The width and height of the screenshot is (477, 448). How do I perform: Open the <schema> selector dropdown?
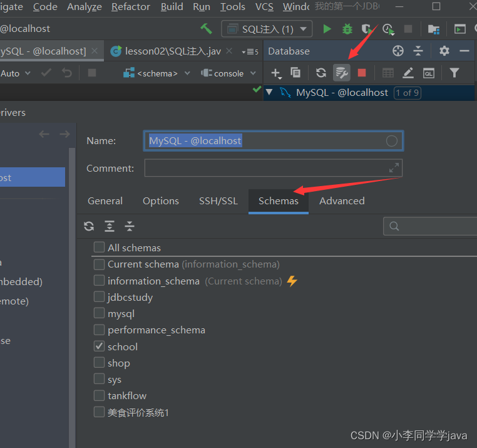pyautogui.click(x=156, y=73)
